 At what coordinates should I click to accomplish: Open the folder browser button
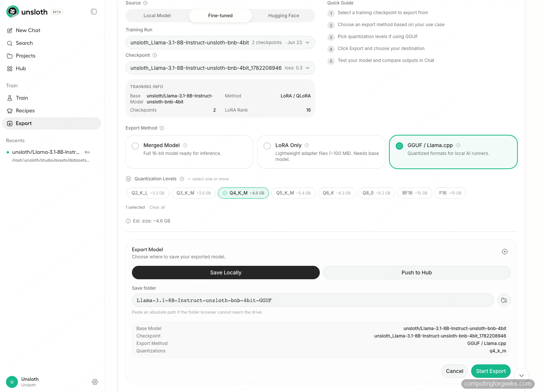click(504, 300)
